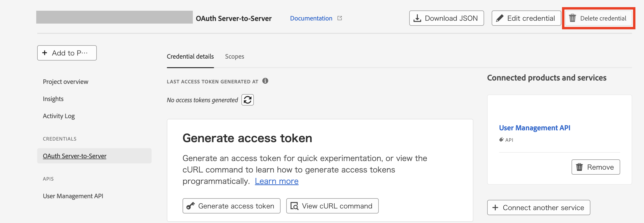Click the Add to P… button
The width and height of the screenshot is (644, 223).
pyautogui.click(x=67, y=53)
